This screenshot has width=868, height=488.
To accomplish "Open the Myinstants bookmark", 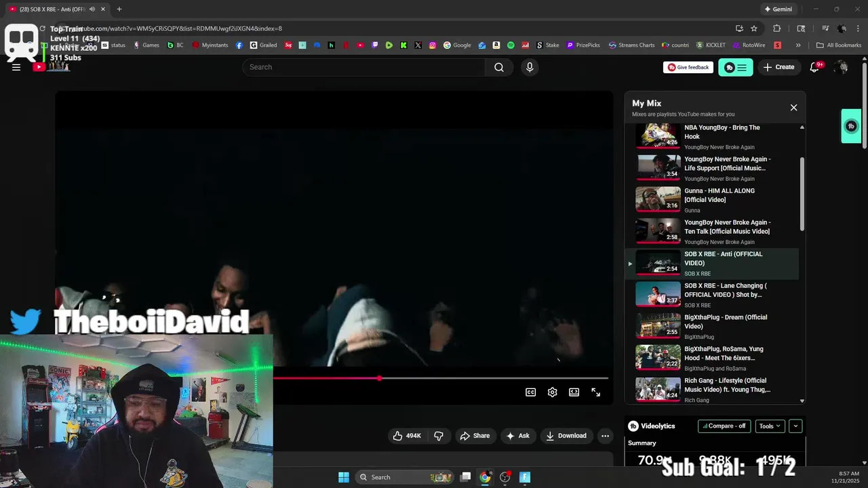I will (x=210, y=45).
